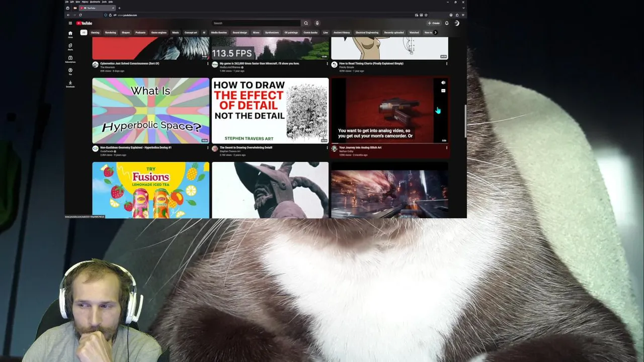The image size is (644, 362).
Task: Click the site lock icon in address bar
Action: [110, 15]
